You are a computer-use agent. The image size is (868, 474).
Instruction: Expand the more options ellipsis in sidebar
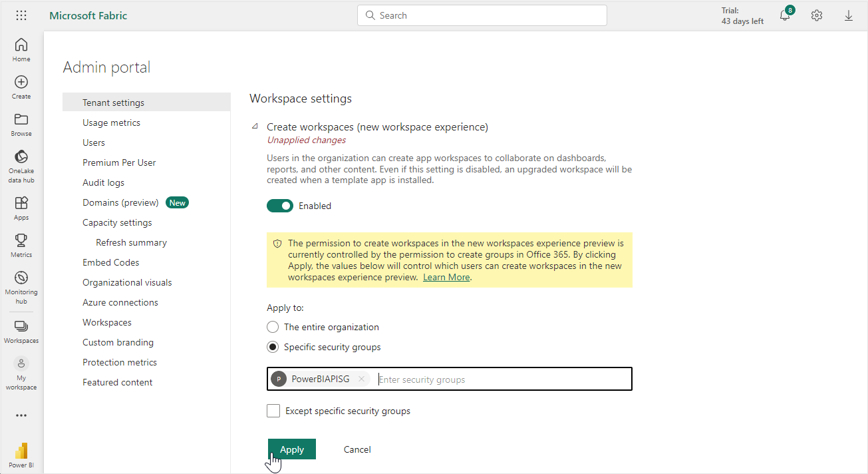21,415
